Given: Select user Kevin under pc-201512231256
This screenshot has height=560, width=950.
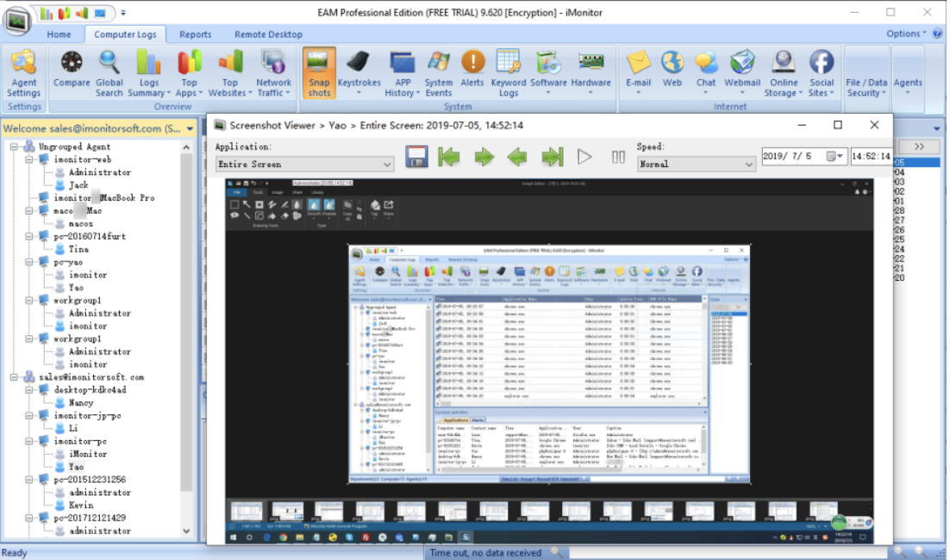Looking at the screenshot, I should [x=80, y=505].
